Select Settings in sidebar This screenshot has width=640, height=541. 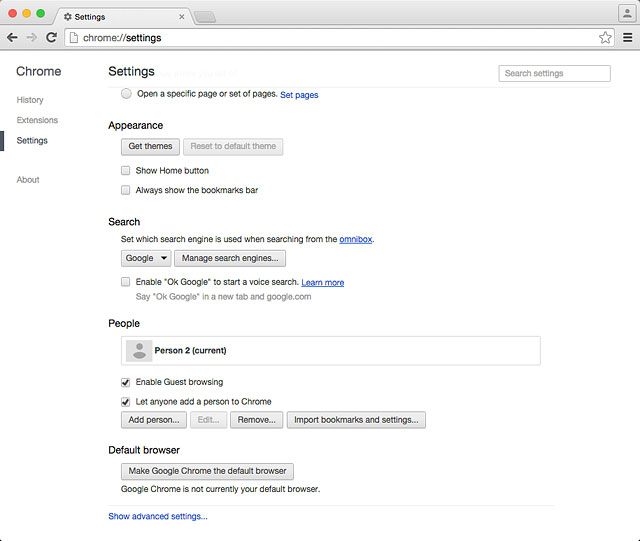[32, 140]
